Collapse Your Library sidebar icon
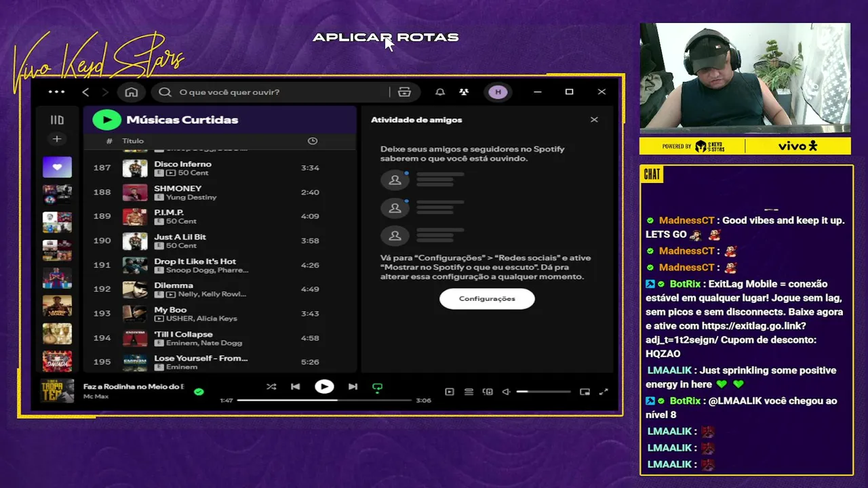 point(57,120)
